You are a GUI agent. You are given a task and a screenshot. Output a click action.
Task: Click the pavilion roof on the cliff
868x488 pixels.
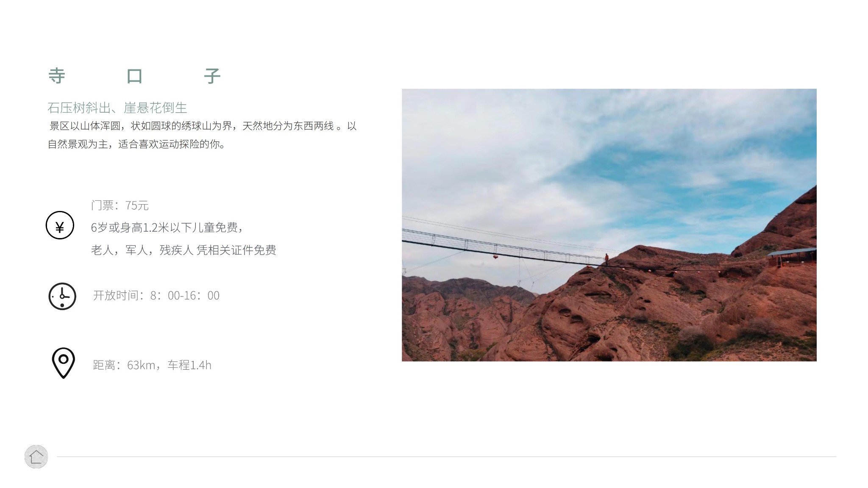click(x=791, y=252)
